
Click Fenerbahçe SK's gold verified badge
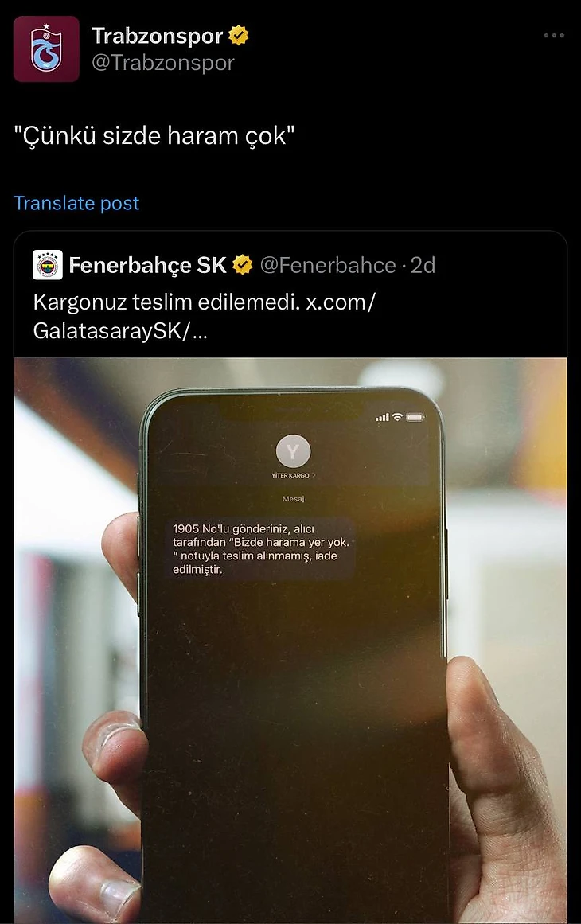click(242, 265)
